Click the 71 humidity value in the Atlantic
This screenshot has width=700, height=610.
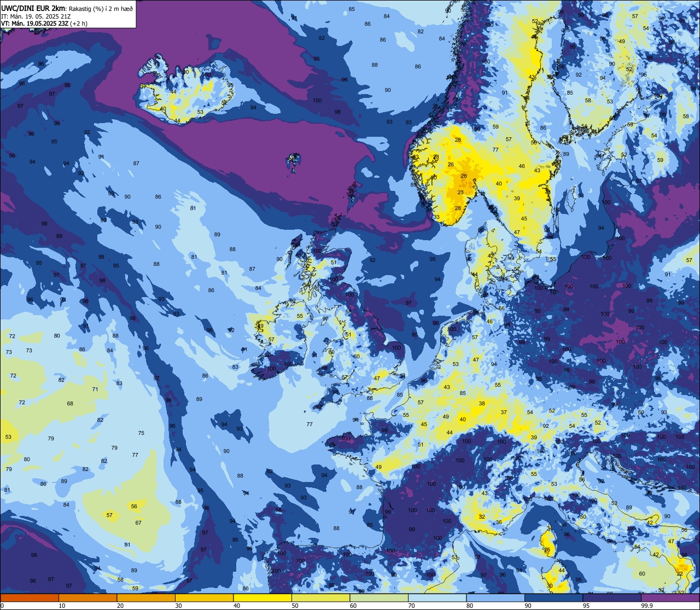[95, 389]
